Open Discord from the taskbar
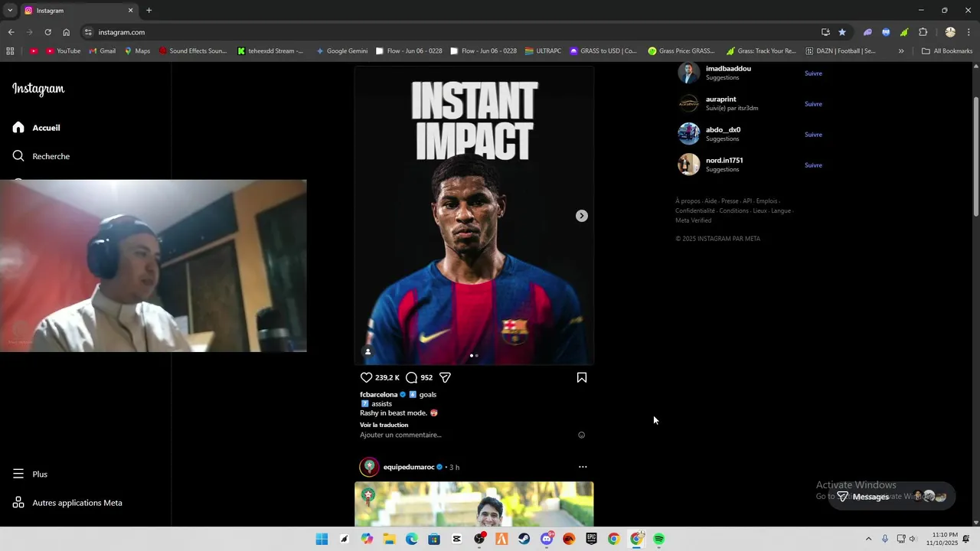This screenshot has height=551, width=980. point(547,539)
